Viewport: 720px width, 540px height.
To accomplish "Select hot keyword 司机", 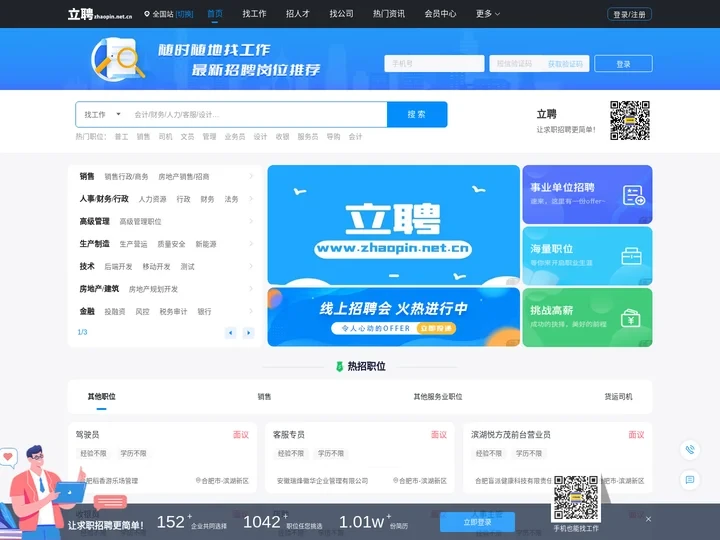I will click(x=165, y=137).
